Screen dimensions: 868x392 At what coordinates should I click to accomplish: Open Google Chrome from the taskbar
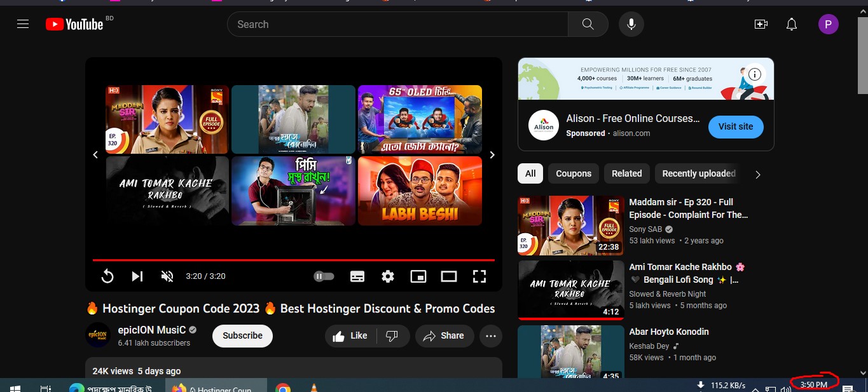tap(283, 387)
